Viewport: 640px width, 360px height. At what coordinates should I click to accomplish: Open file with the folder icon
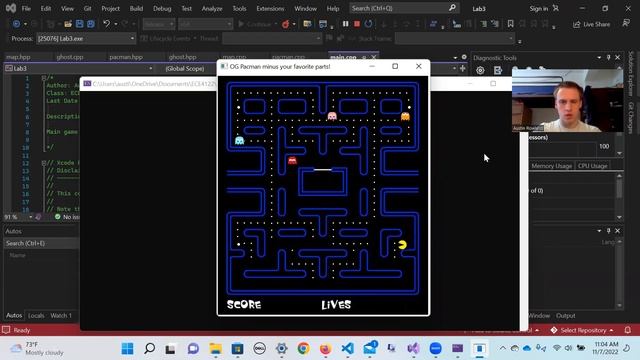[x=68, y=24]
